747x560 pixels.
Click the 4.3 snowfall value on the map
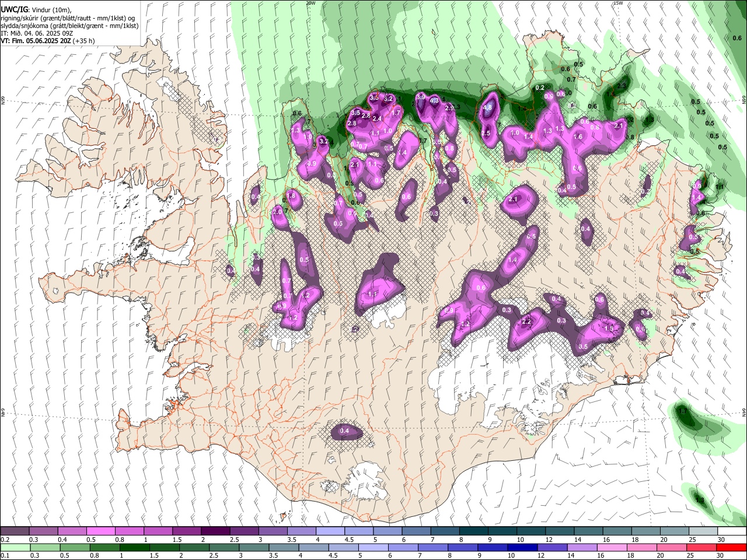[434, 101]
